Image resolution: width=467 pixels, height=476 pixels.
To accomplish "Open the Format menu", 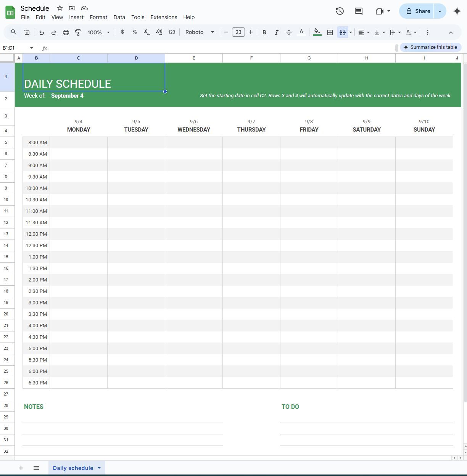I will point(98,17).
